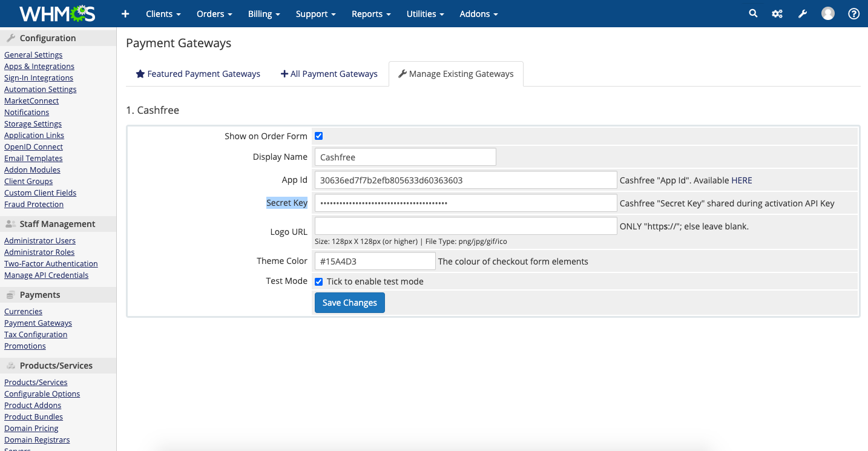
Task: Open Addon Modules link
Action: [32, 170]
